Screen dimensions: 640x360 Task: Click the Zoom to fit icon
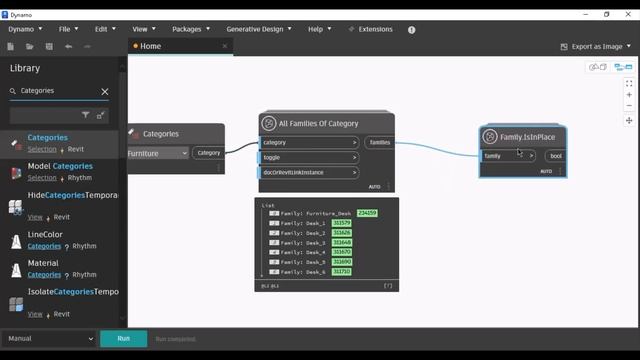click(x=629, y=84)
